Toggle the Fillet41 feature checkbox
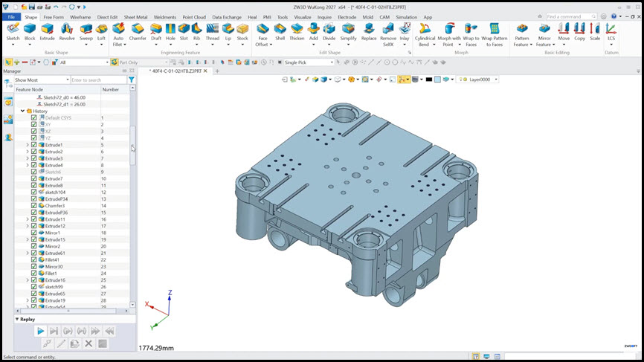Viewport: 644px width, 362px height. pyautogui.click(x=33, y=260)
